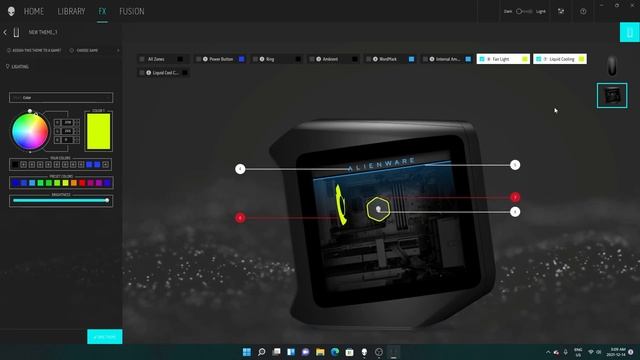Uncheck the Fan Light zone checkbox
The width and height of the screenshot is (640, 360).
click(482, 59)
